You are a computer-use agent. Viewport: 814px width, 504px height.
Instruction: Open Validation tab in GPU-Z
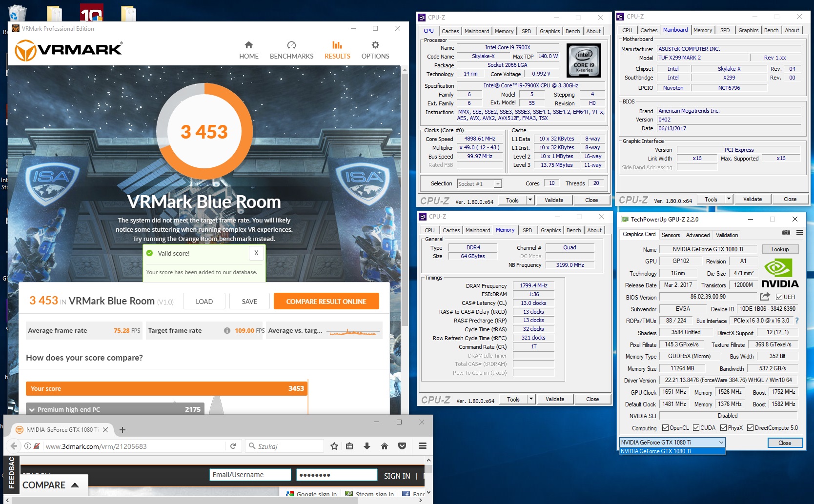[727, 235]
